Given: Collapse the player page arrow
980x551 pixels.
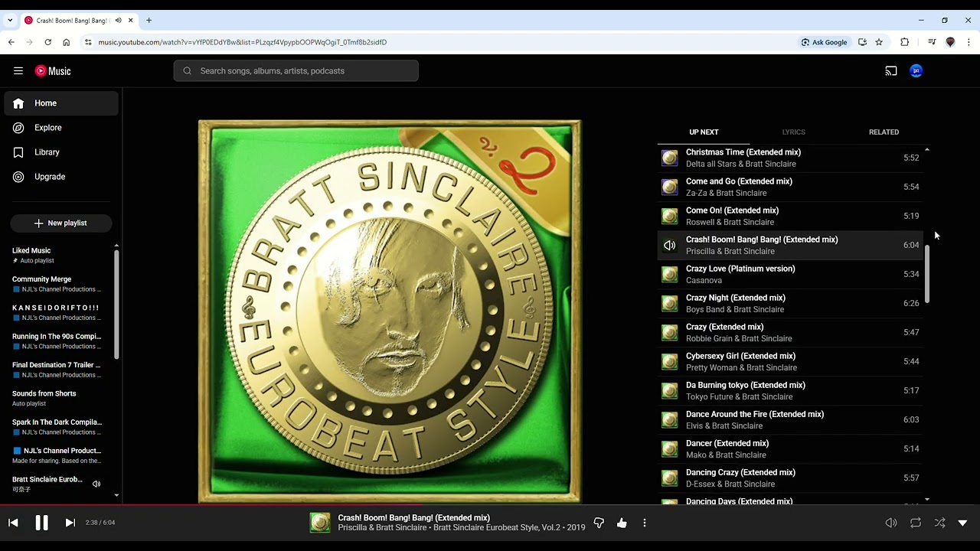Looking at the screenshot, I should point(962,523).
